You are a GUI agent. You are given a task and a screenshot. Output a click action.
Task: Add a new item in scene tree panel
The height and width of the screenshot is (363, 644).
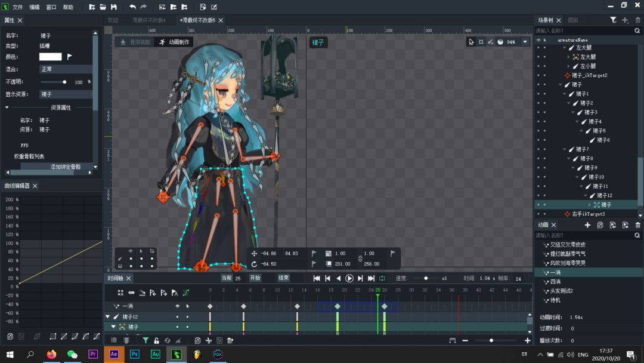(x=625, y=20)
